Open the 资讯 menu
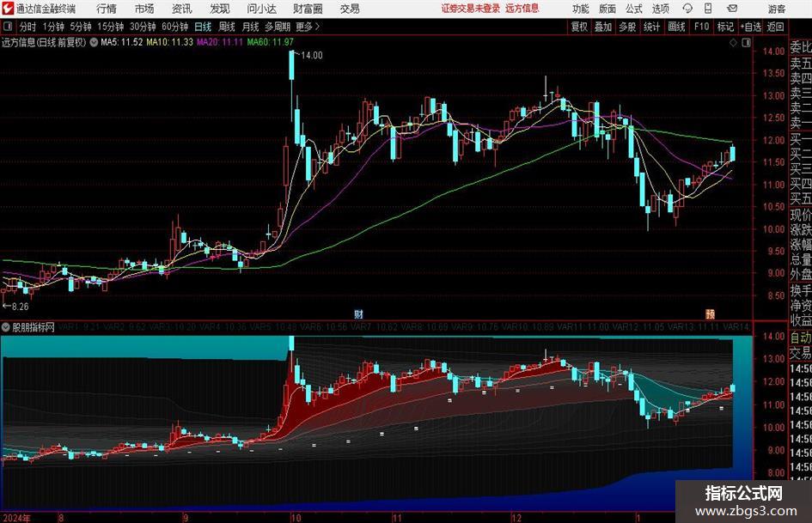Viewport: 812px width, 523px height. click(x=182, y=9)
